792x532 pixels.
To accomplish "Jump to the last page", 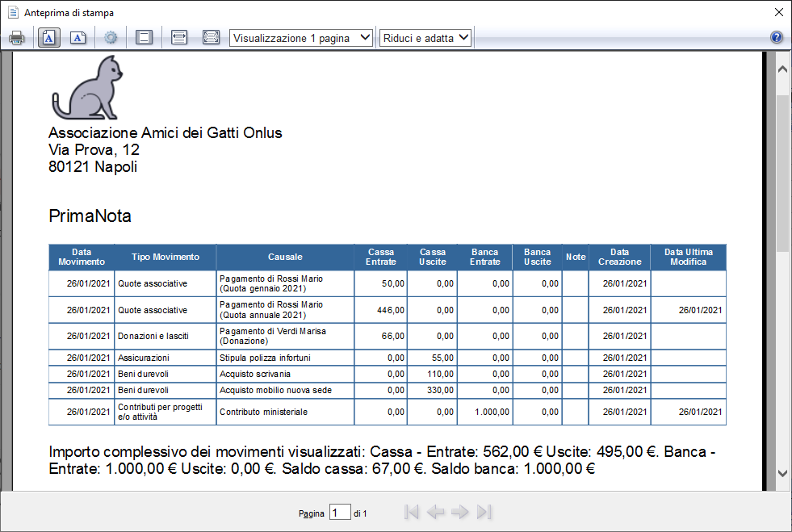I will pos(484,513).
